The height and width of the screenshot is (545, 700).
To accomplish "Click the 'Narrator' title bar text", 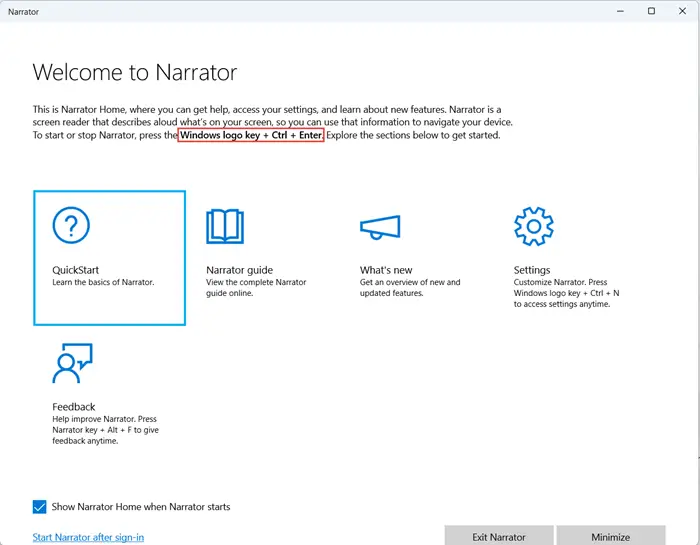I will coord(23,12).
